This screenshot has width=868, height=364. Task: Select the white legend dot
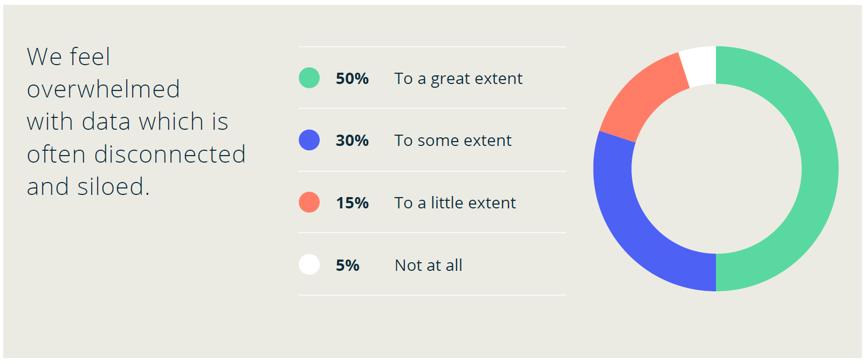pos(309,264)
